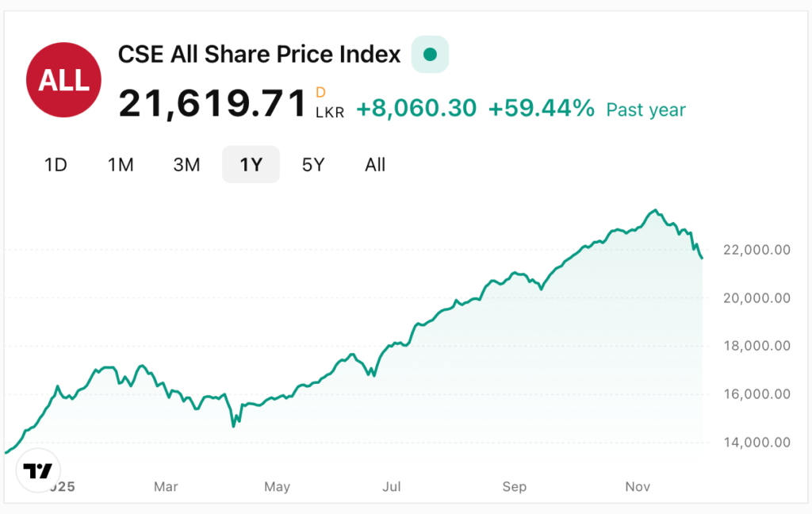Show the 5Y chart range
812x514 pixels.
313,165
